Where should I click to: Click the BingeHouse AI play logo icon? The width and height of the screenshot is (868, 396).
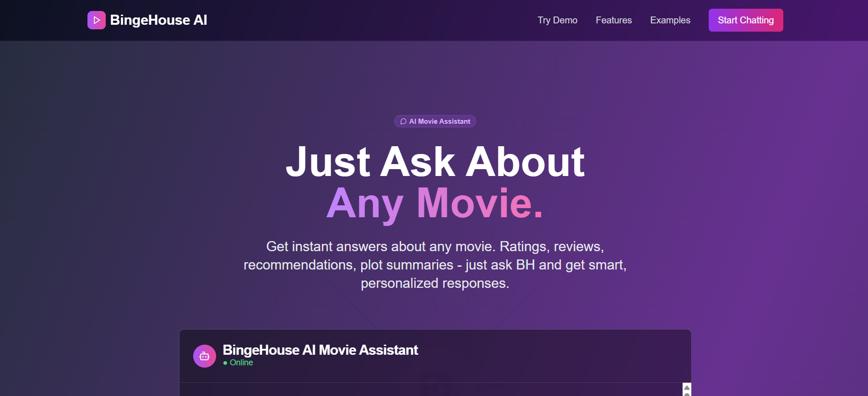point(97,20)
